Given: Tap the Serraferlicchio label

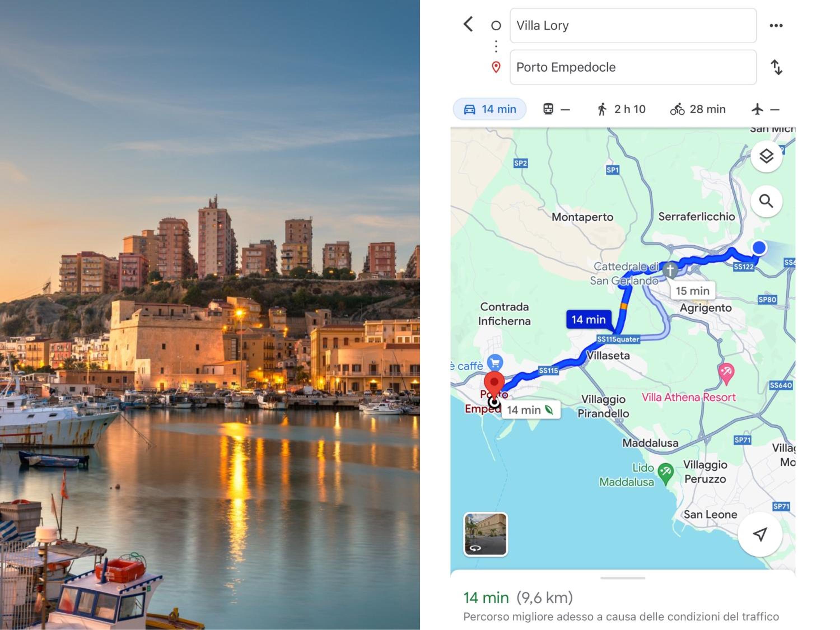Looking at the screenshot, I should (x=696, y=217).
